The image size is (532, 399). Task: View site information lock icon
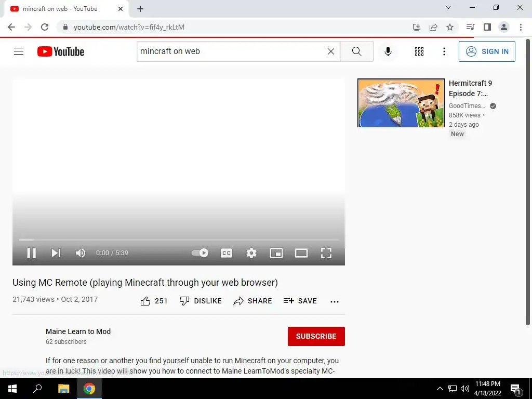65,27
